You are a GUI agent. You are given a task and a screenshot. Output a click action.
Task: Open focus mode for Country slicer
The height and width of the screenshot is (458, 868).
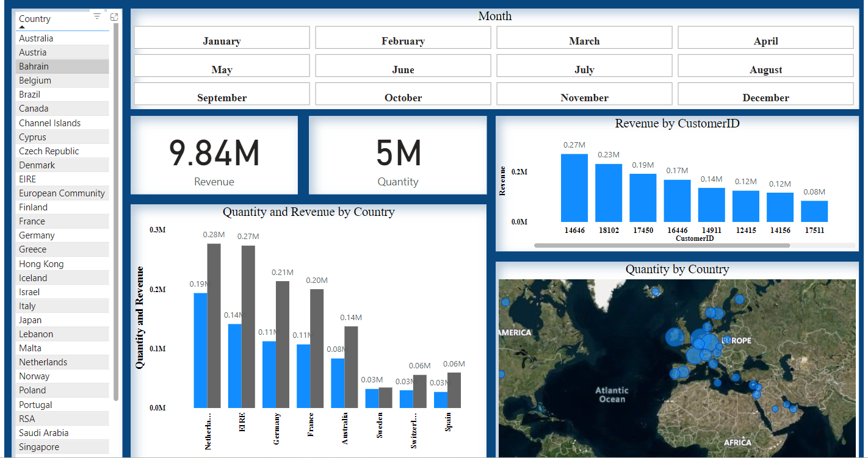pos(114,17)
